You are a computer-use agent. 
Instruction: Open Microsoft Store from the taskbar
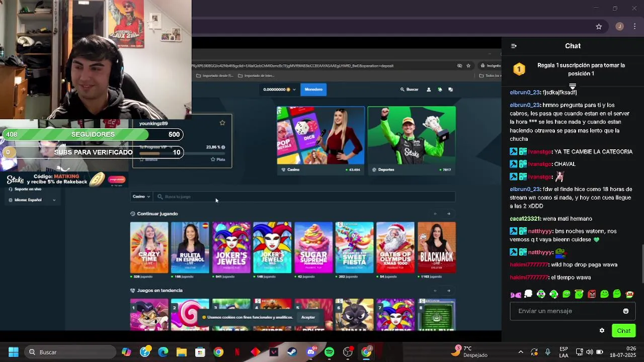click(200, 352)
